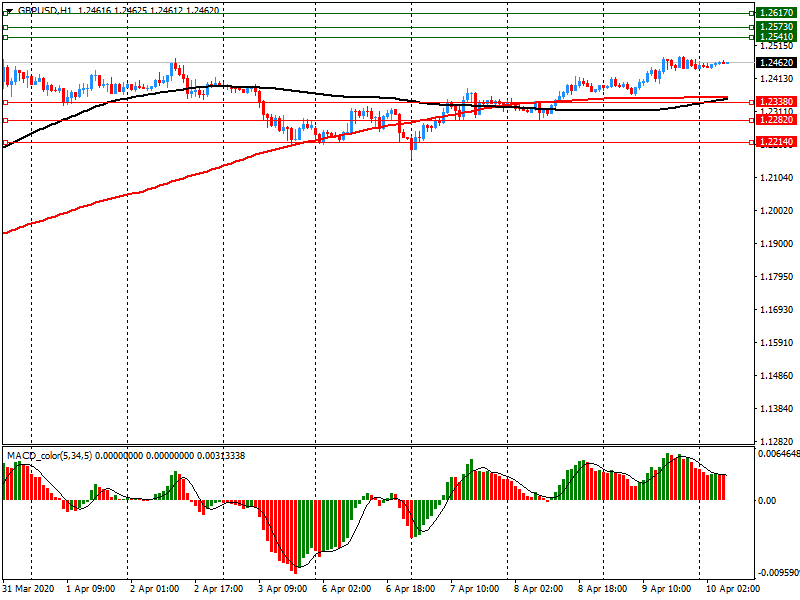Click the 7 Apr 10:00 time label

click(475, 589)
